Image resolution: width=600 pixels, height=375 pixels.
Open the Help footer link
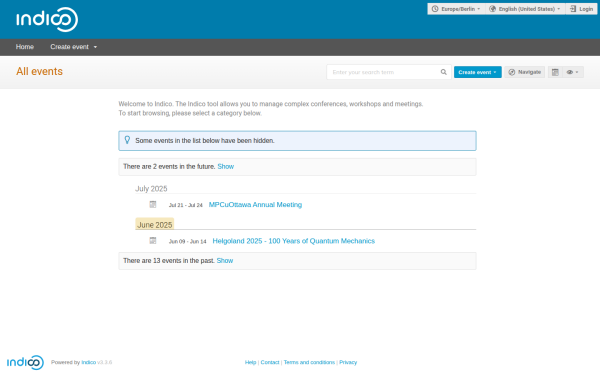tap(250, 362)
